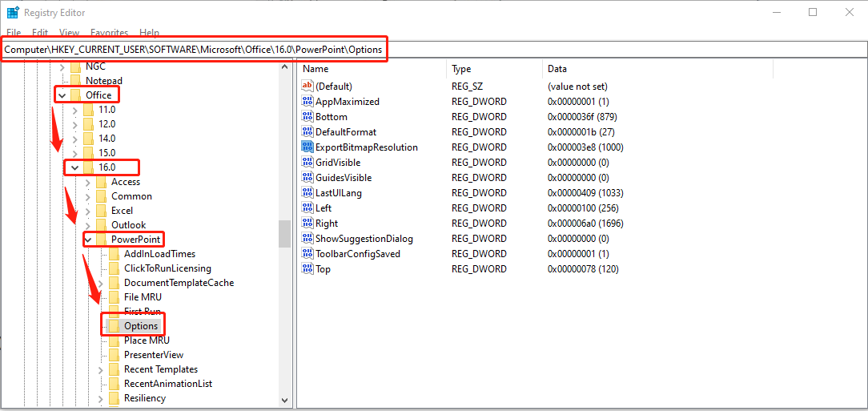Click the Office folder icon
Viewport: 868px width, 411px height.
76,95
